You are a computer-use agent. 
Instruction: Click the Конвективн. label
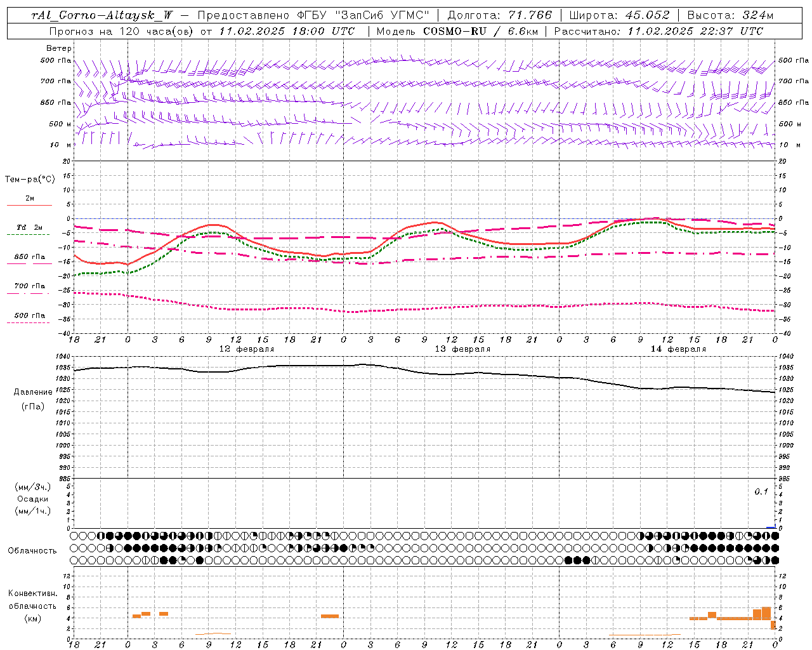tap(32, 594)
